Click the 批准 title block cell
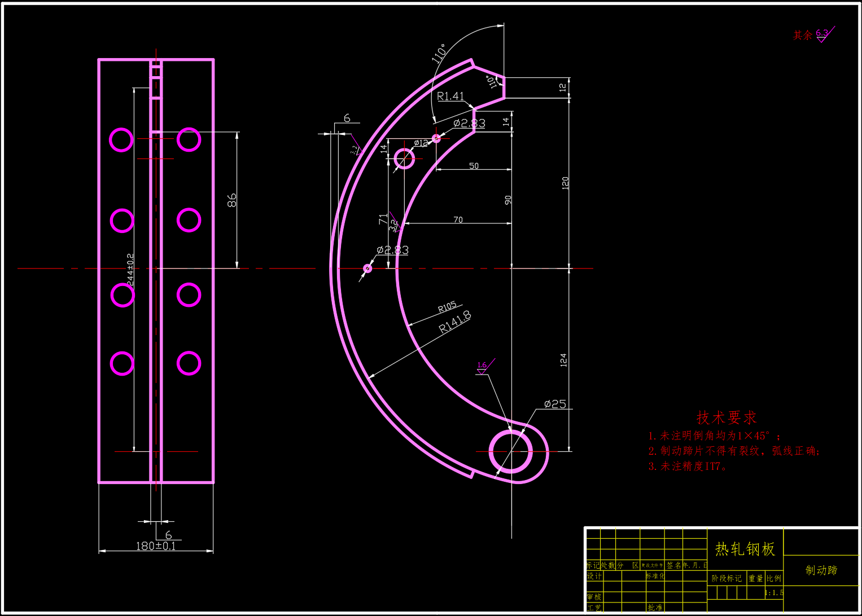The image size is (862, 616). click(655, 608)
